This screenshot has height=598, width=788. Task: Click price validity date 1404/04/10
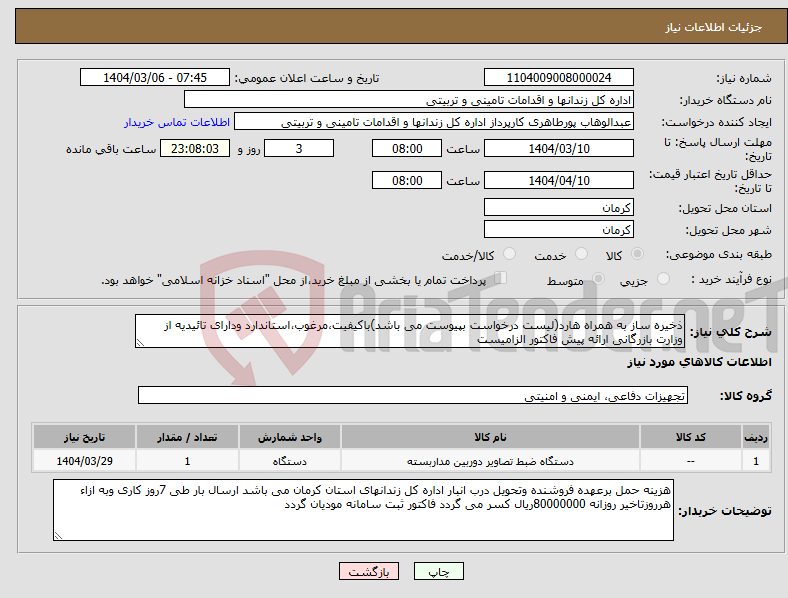tap(558, 180)
